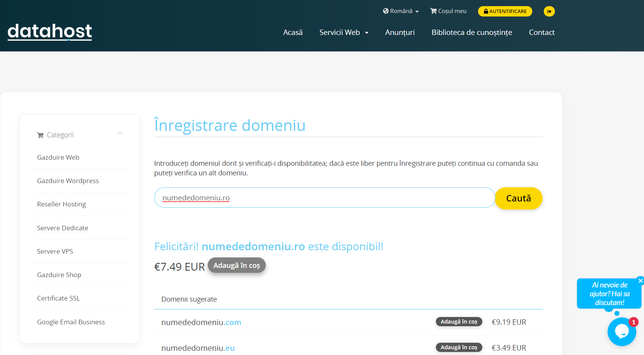Image resolution: width=644 pixels, height=355 pixels.
Task: Open the Română language dropdown
Action: pos(401,11)
